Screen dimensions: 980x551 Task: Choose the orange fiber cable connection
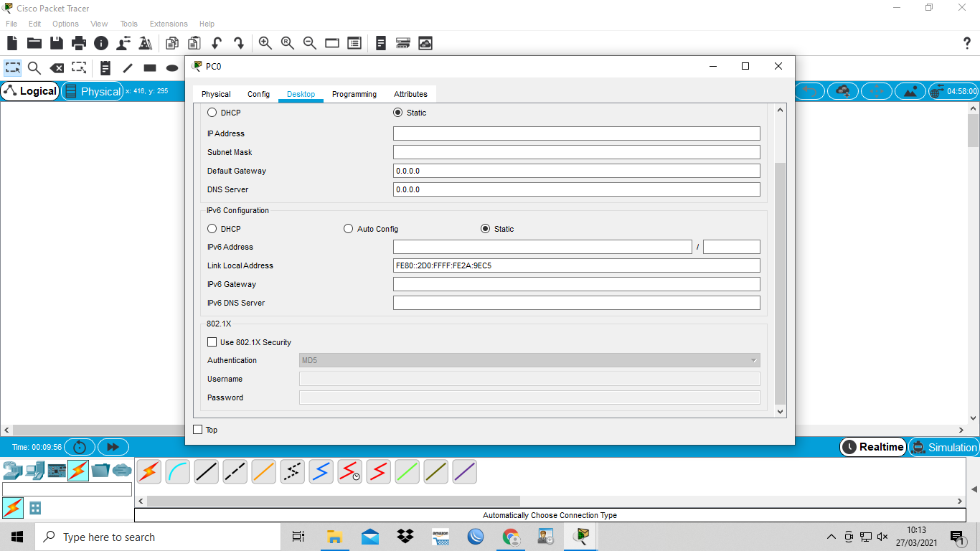(x=264, y=471)
